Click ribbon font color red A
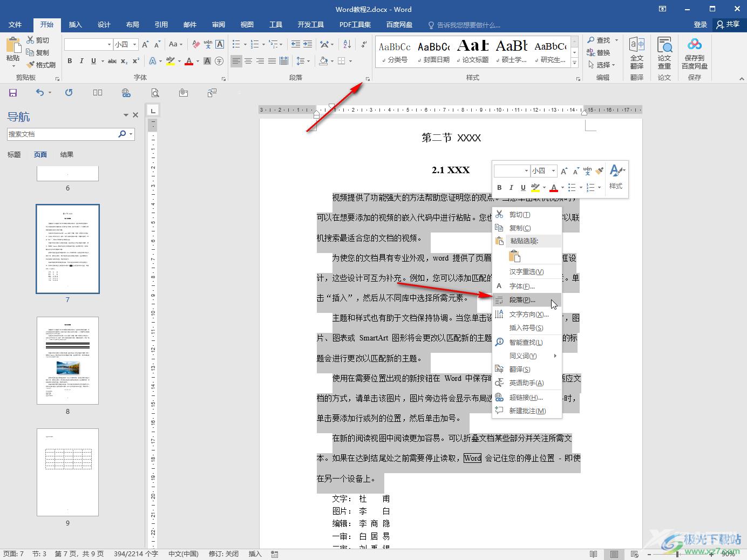The height and width of the screenshot is (560, 747). 189,61
